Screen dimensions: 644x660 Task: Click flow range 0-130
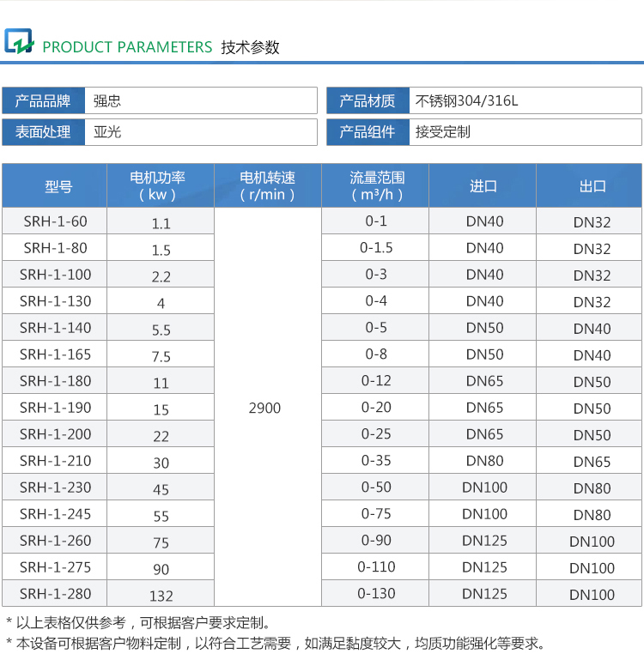[x=376, y=594]
